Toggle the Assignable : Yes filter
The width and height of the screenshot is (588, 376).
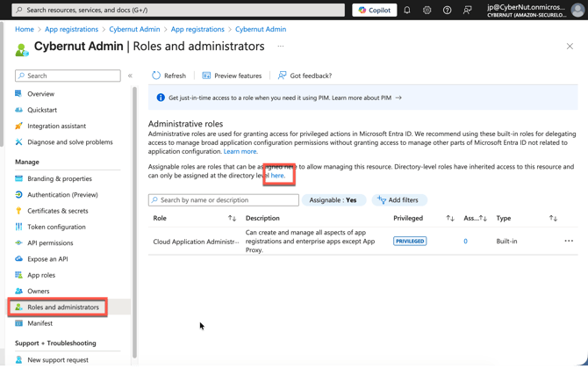coord(333,200)
